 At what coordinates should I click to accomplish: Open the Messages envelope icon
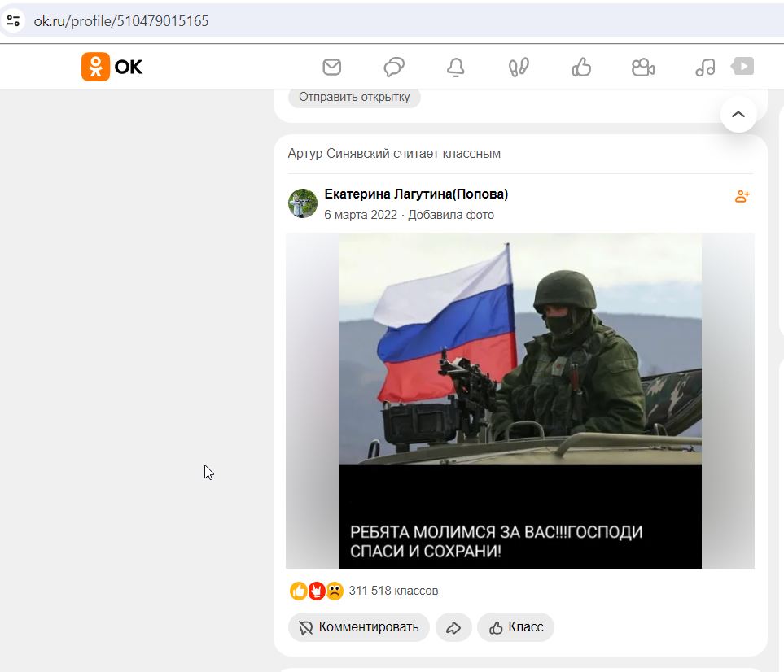point(332,67)
